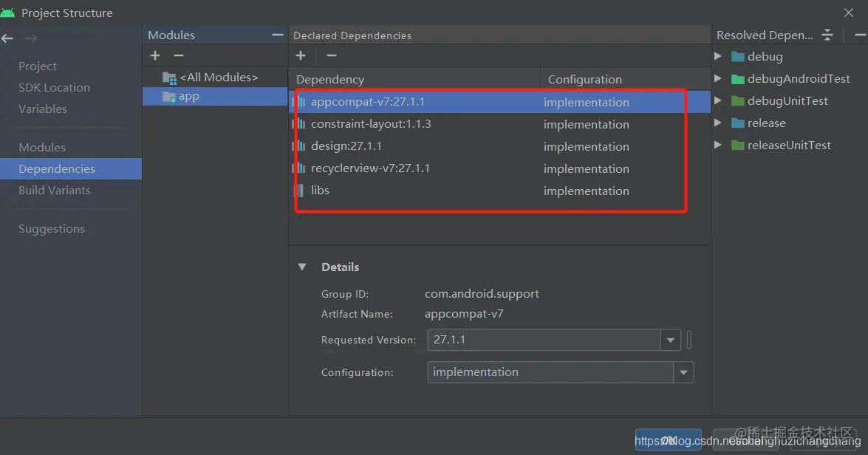Image resolution: width=868 pixels, height=455 pixels.
Task: Expand the debug resolved dependencies node
Action: [718, 56]
